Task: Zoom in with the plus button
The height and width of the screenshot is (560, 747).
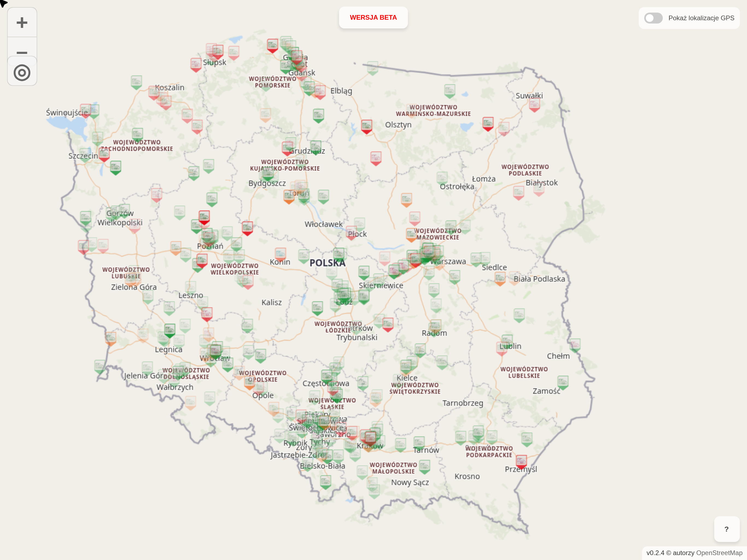Action: pos(22,23)
